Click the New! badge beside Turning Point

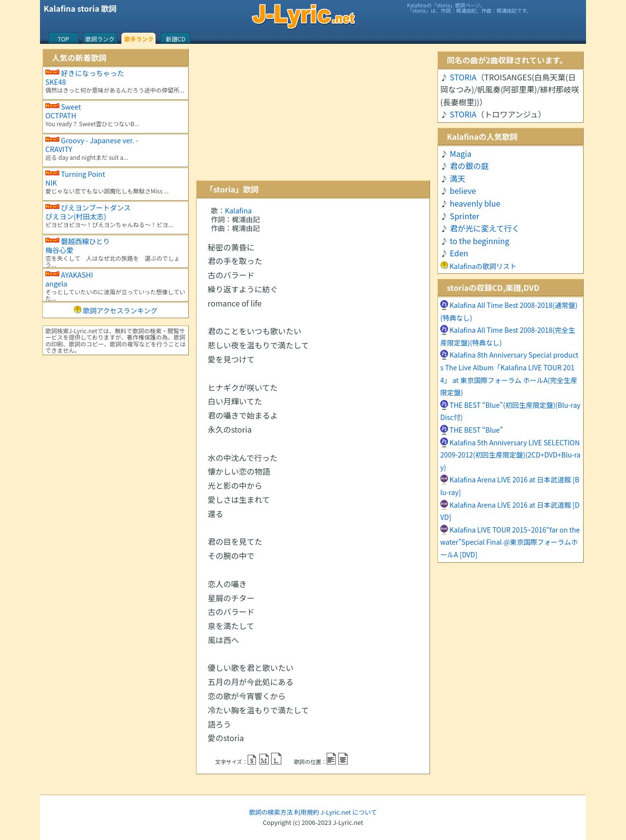pyautogui.click(x=52, y=173)
